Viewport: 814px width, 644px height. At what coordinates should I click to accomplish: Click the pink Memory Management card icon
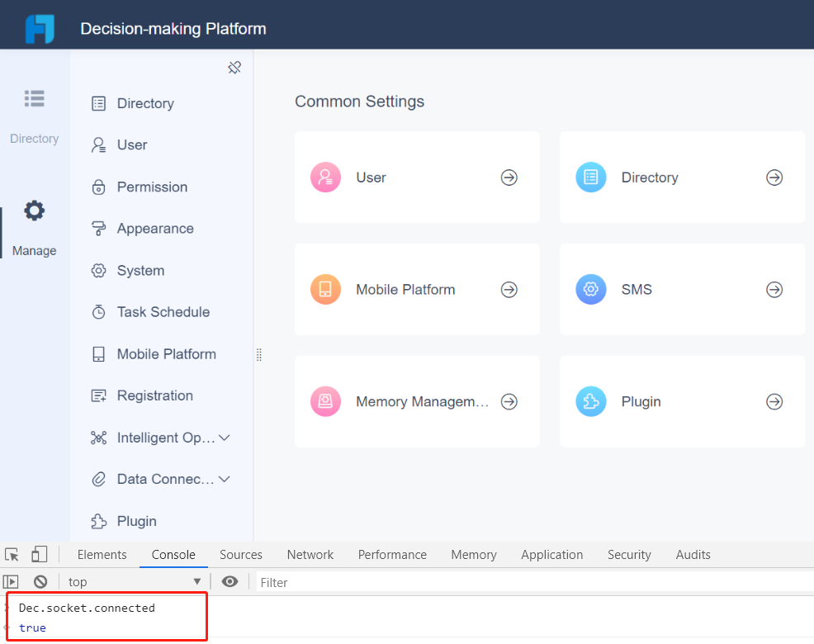(325, 401)
